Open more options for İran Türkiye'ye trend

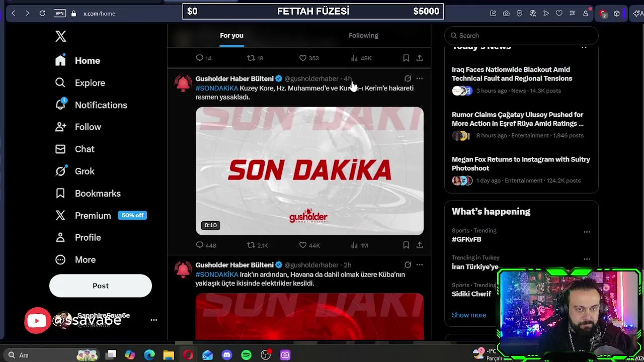587,259
